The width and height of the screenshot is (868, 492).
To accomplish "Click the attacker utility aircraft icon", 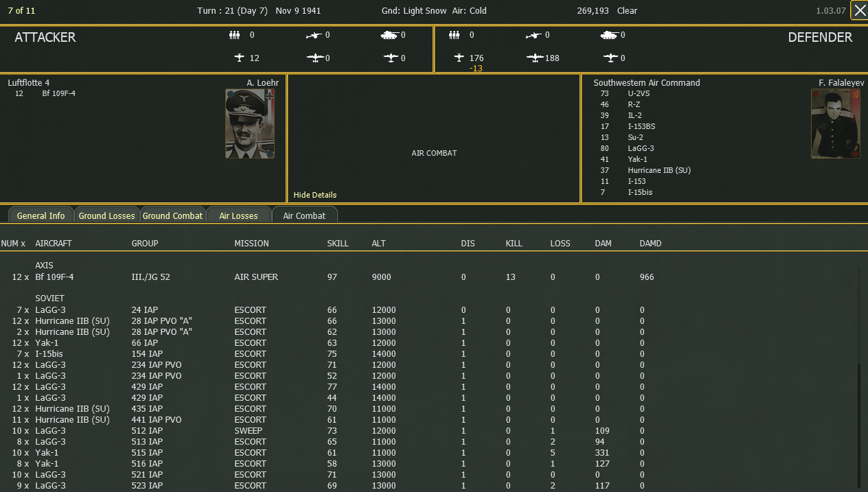I will 391,58.
